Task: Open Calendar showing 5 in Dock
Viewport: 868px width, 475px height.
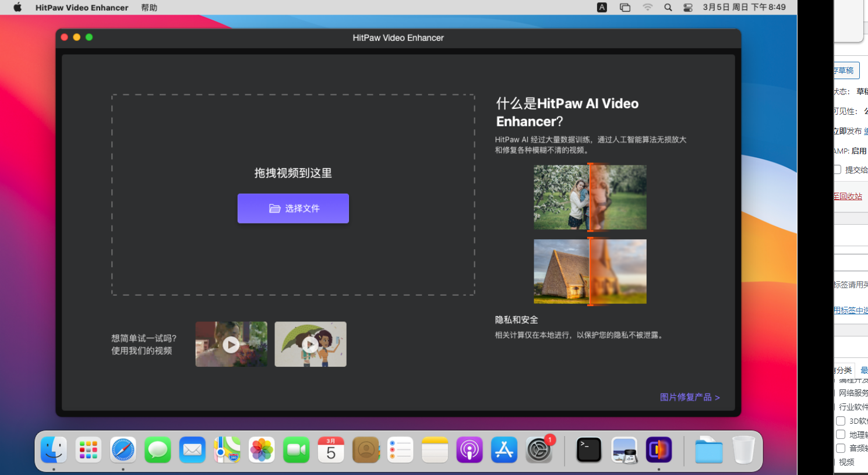Action: (x=331, y=450)
